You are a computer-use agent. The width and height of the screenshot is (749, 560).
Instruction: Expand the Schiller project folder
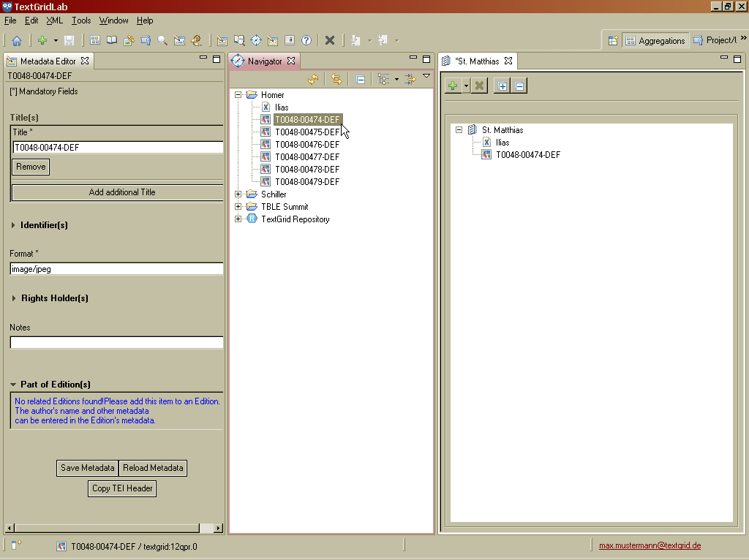pos(238,194)
